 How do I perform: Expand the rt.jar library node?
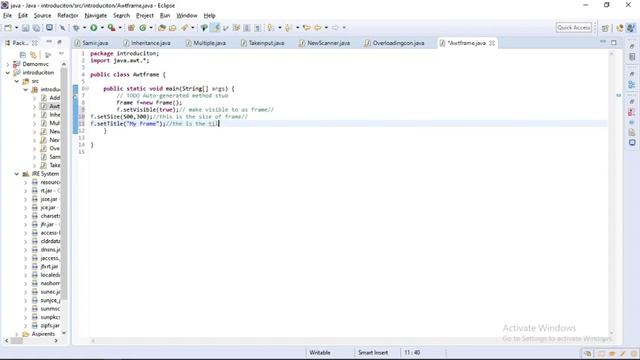pos(26,191)
